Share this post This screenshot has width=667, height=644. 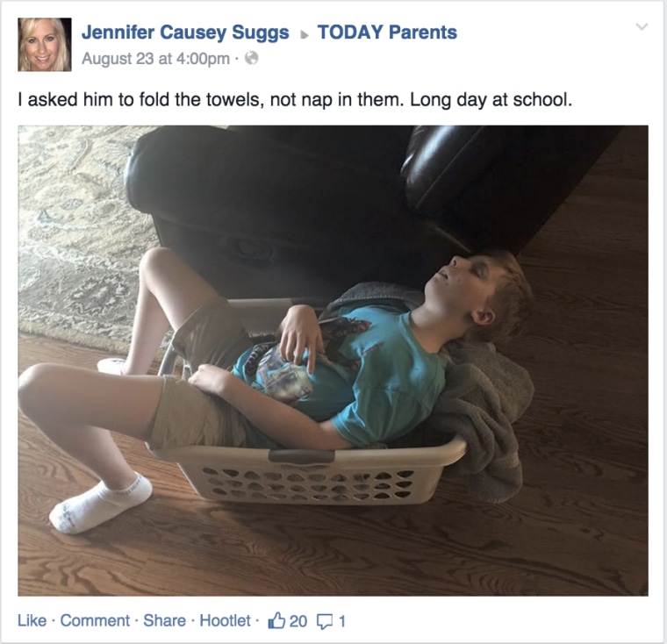[x=164, y=620]
